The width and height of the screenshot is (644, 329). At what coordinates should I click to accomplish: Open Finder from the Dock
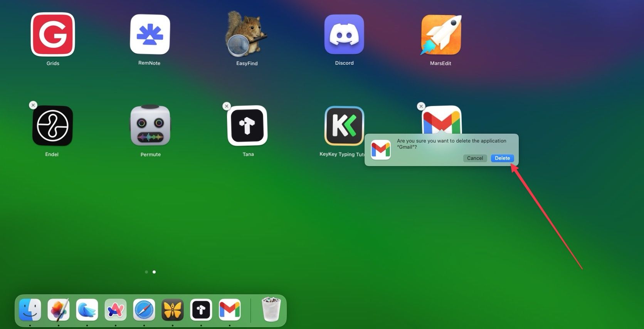click(x=30, y=310)
